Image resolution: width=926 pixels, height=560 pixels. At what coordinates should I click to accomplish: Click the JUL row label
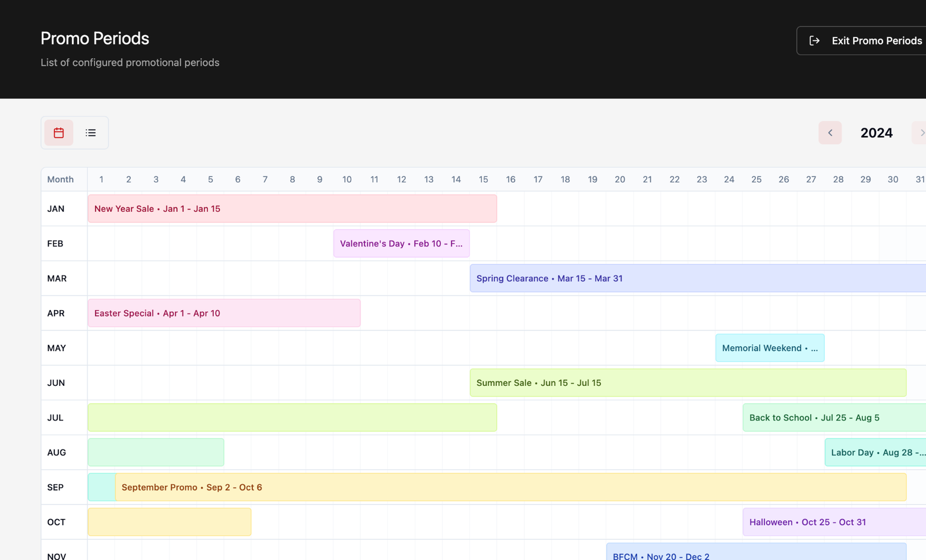(55, 418)
